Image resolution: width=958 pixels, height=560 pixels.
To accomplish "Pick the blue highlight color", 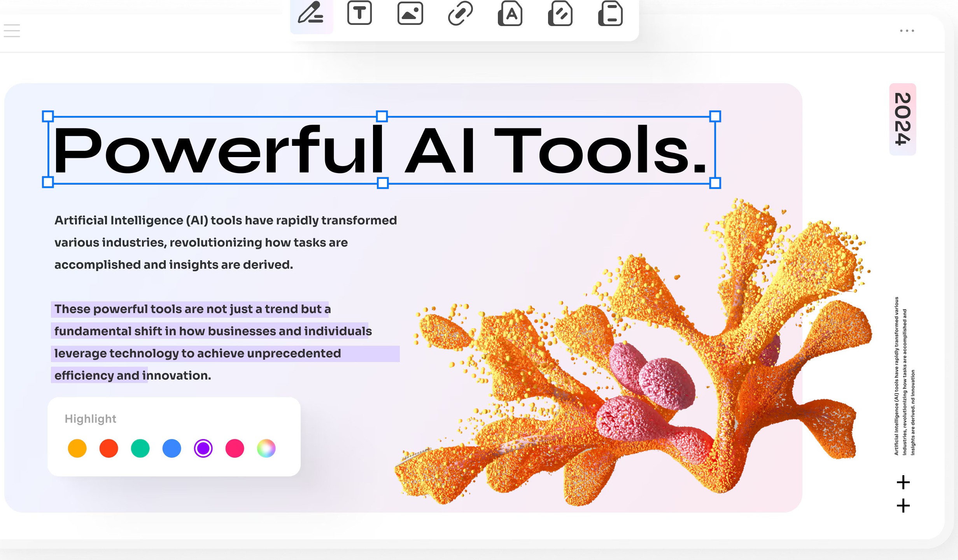I will click(172, 448).
